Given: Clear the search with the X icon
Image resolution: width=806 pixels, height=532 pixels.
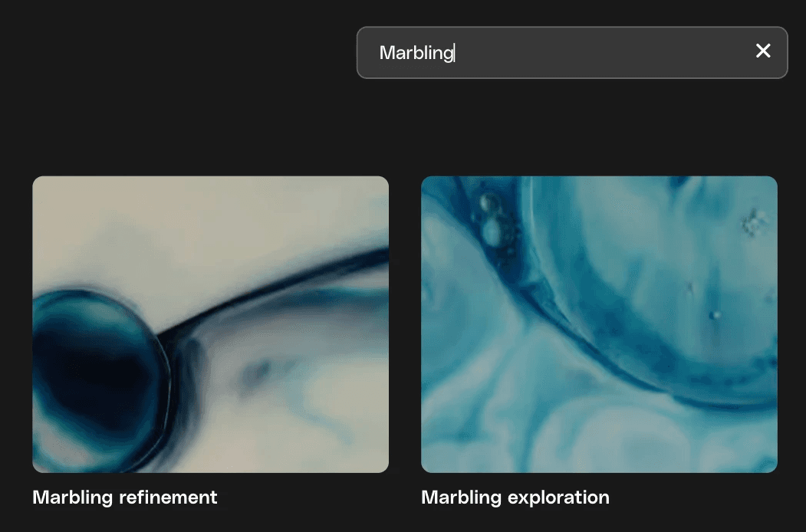Looking at the screenshot, I should click(x=763, y=51).
